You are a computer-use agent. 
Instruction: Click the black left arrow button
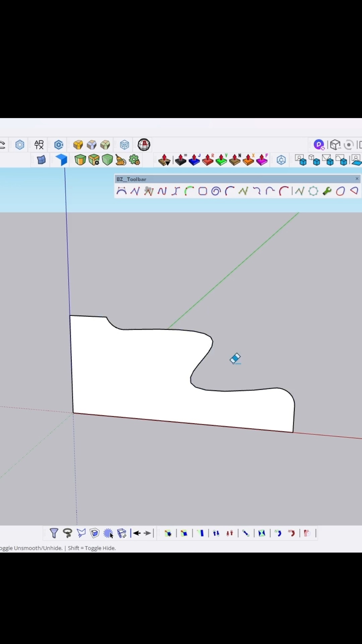tap(136, 533)
